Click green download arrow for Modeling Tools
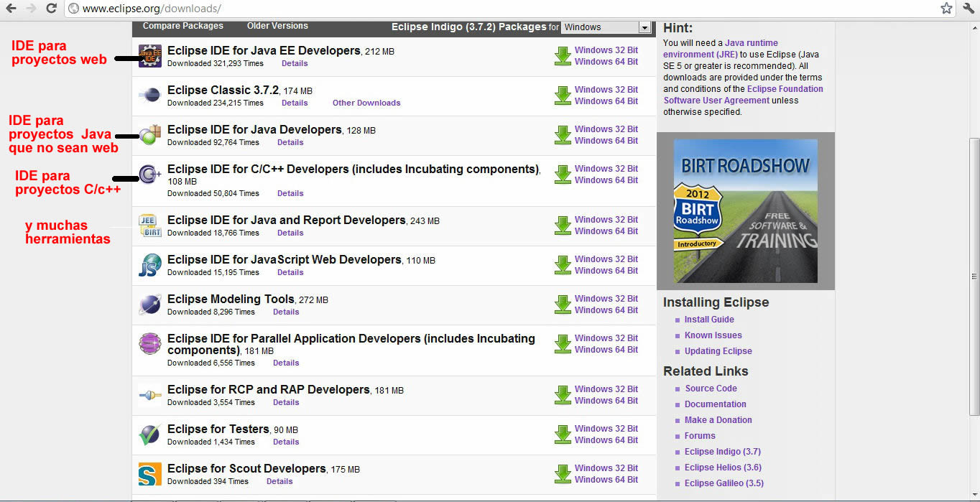 coord(563,305)
